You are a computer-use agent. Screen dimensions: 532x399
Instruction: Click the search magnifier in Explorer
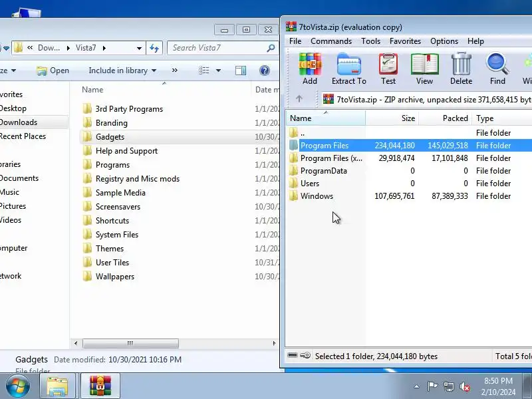[271, 48]
